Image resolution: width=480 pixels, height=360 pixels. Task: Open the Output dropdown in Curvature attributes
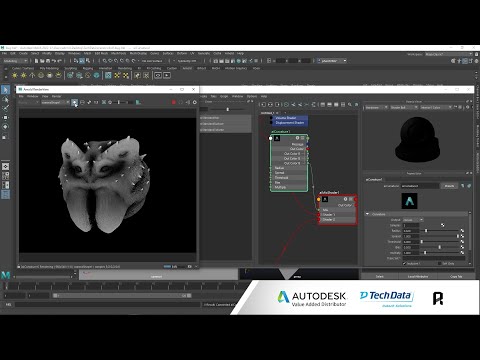[413, 220]
